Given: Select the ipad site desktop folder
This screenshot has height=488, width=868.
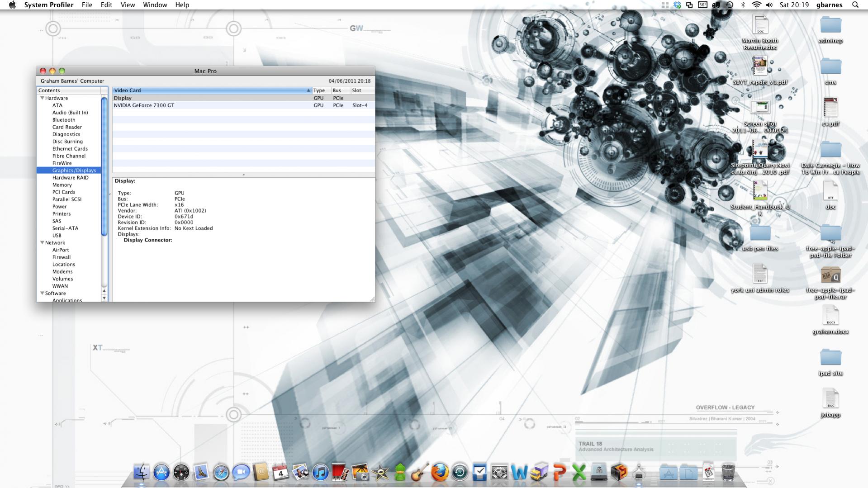Looking at the screenshot, I should (830, 362).
